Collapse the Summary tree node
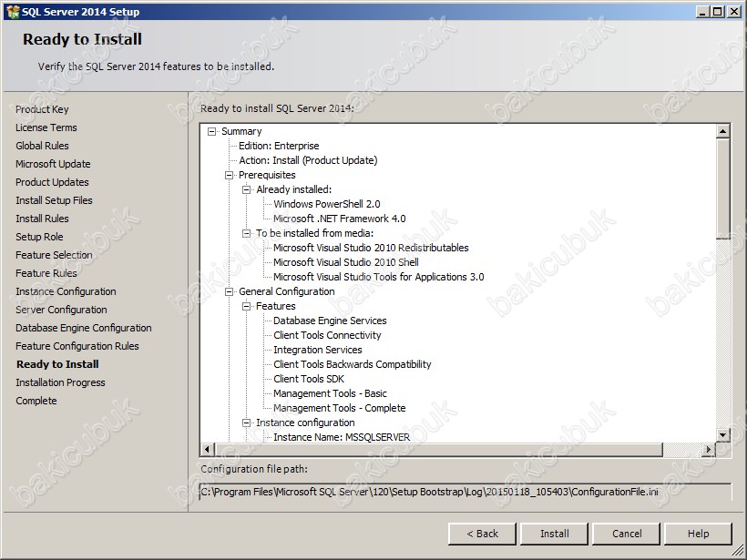Image resolution: width=747 pixels, height=560 pixels. click(x=212, y=131)
